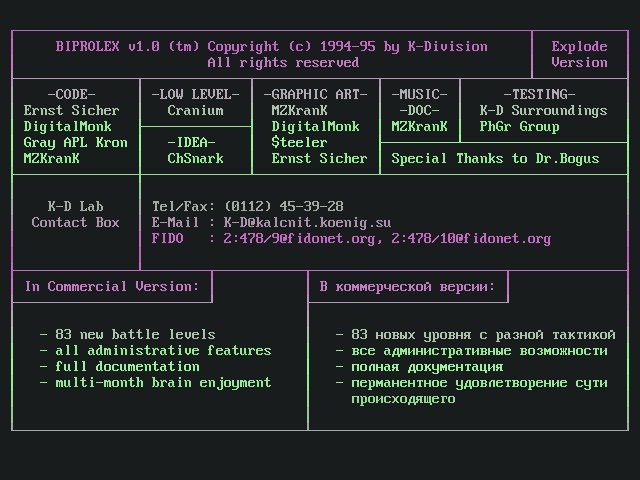Viewport: 640px width, 480px height.
Task: Click the Special Thanks to Dr.Bogus line
Action: coord(495,158)
